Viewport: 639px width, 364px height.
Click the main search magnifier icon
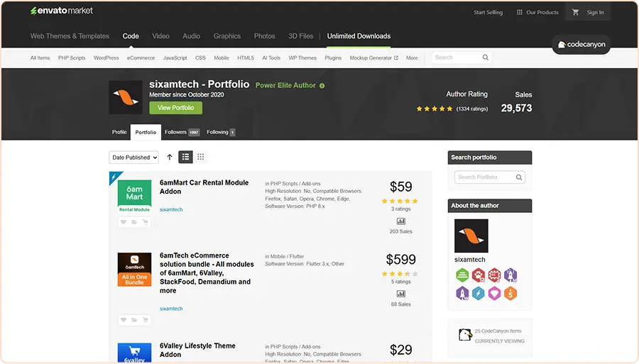(486, 57)
